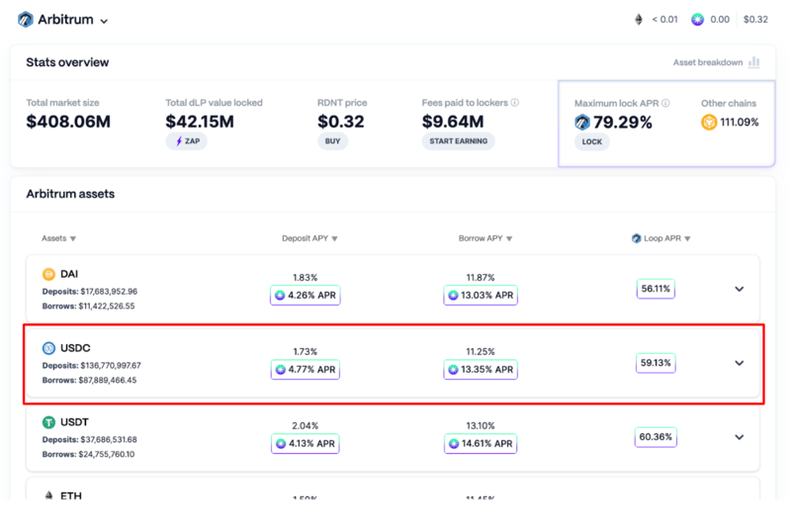Click USDT loop APR 60.36% badge
Image resolution: width=791 pixels, height=532 pixels.
pos(656,437)
